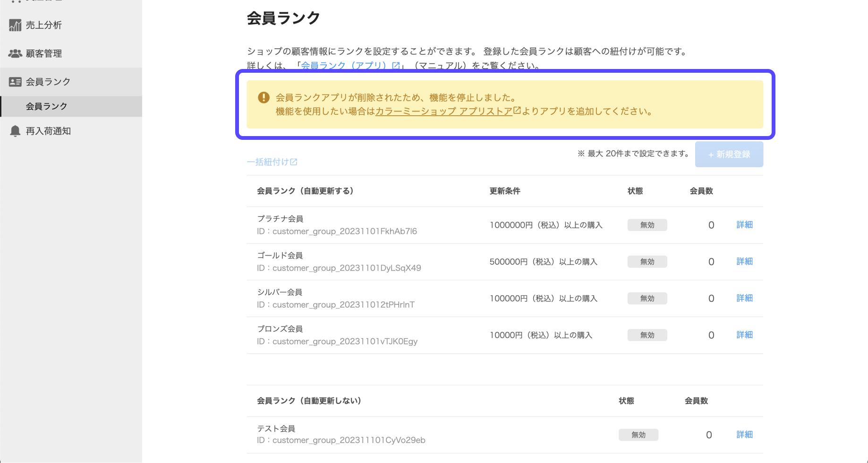
Task: Open 詳細 for プラチナ会員
Action: (x=744, y=225)
